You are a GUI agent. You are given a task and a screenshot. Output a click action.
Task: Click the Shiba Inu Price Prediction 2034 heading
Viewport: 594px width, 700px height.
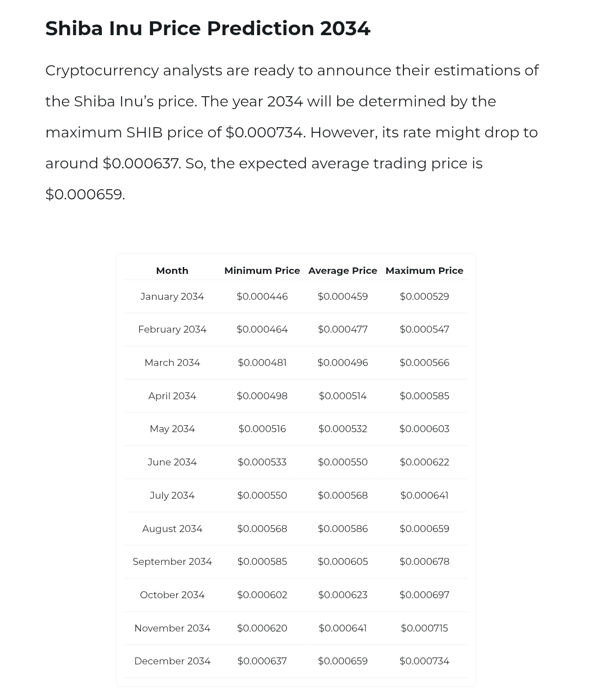pos(208,28)
